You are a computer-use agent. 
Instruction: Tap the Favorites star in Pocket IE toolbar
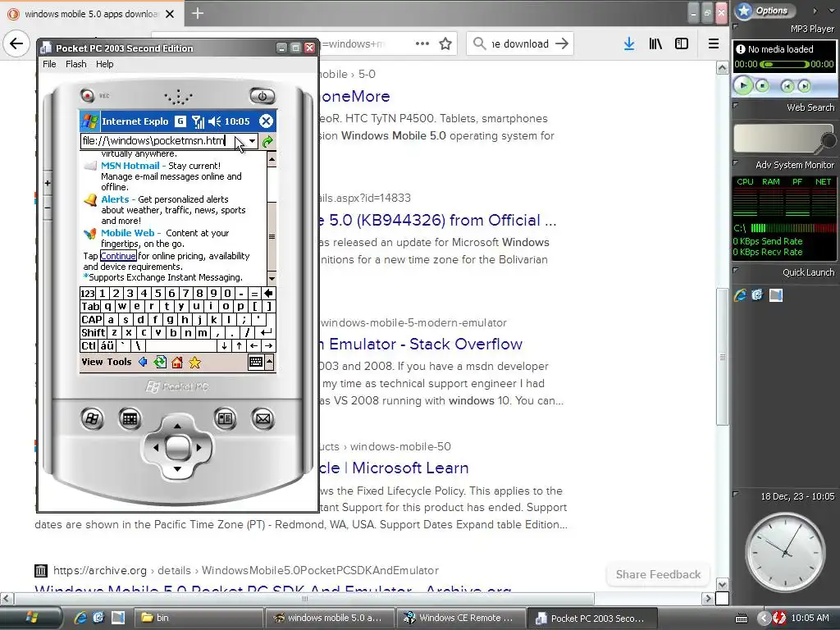pos(194,363)
